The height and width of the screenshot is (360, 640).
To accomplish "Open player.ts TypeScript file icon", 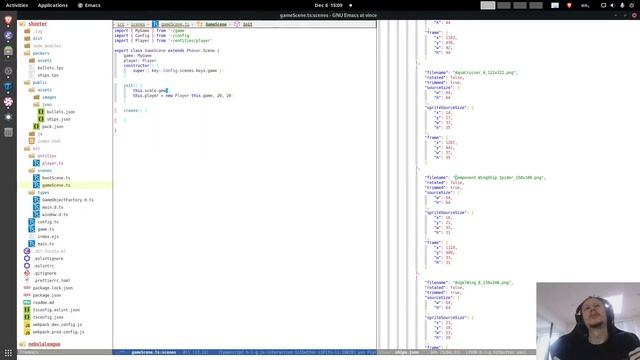I will tap(36, 163).
